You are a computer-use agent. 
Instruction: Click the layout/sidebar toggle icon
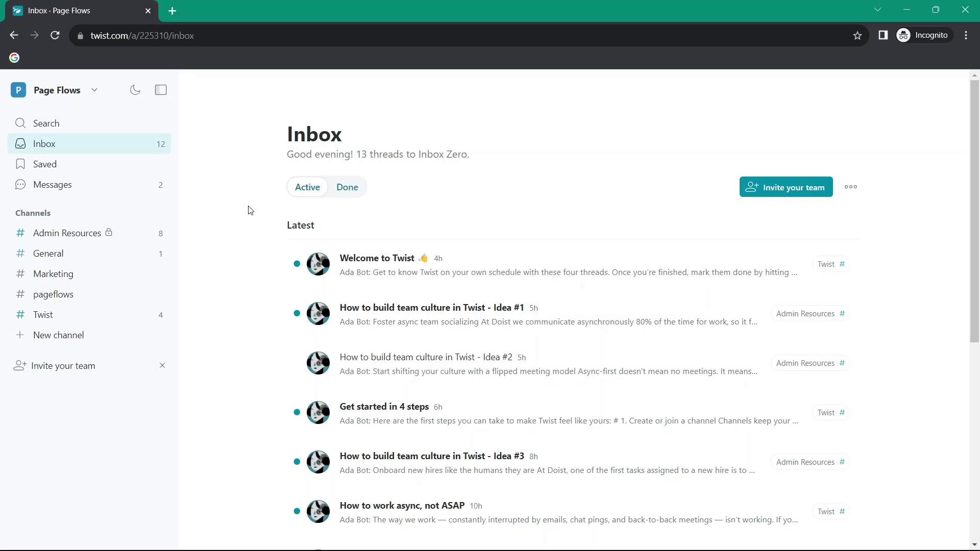161,89
